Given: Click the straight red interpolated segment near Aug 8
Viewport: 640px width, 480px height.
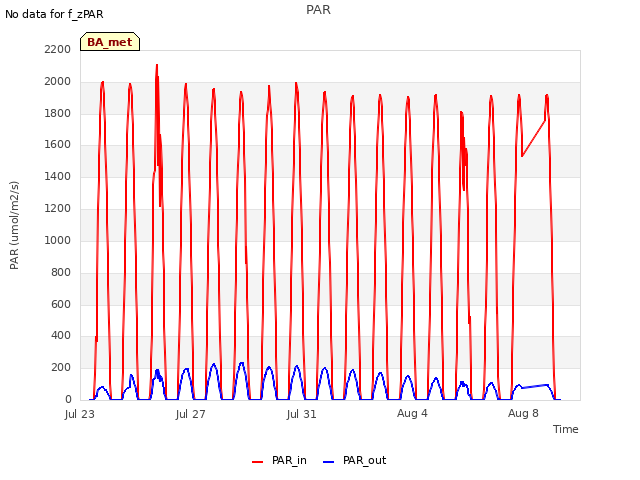Looking at the screenshot, I should point(533,138).
